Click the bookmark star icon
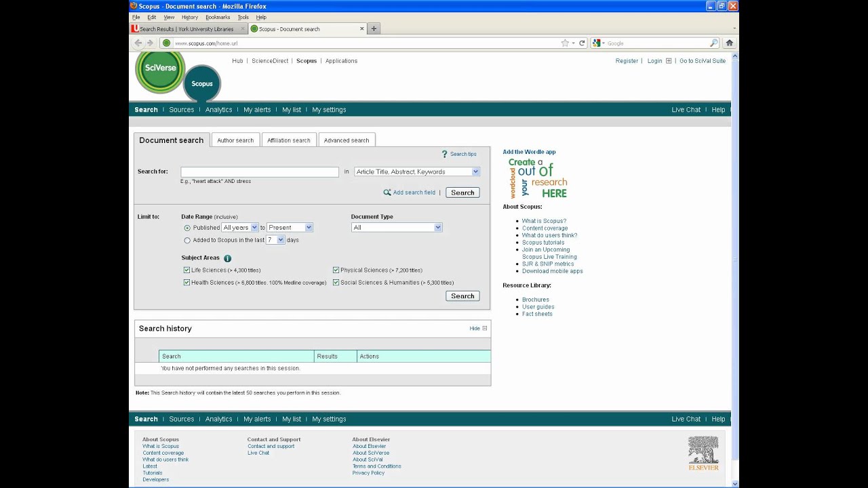The width and height of the screenshot is (868, 488). click(565, 43)
